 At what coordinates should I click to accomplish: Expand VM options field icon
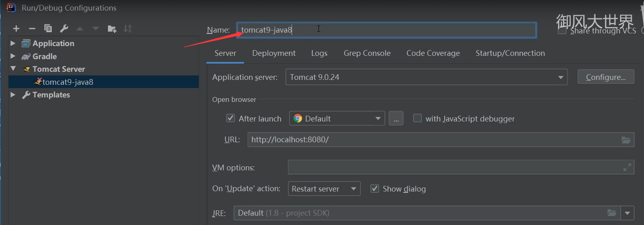tap(627, 167)
